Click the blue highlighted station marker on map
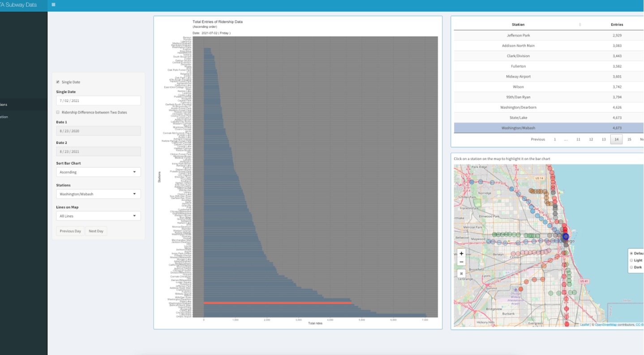 pyautogui.click(x=565, y=236)
